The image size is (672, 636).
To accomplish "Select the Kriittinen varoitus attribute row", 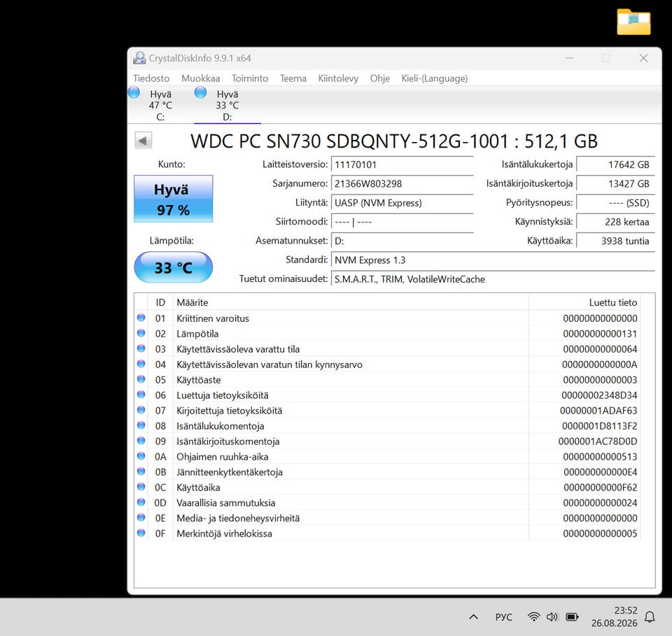I will pyautogui.click(x=387, y=318).
